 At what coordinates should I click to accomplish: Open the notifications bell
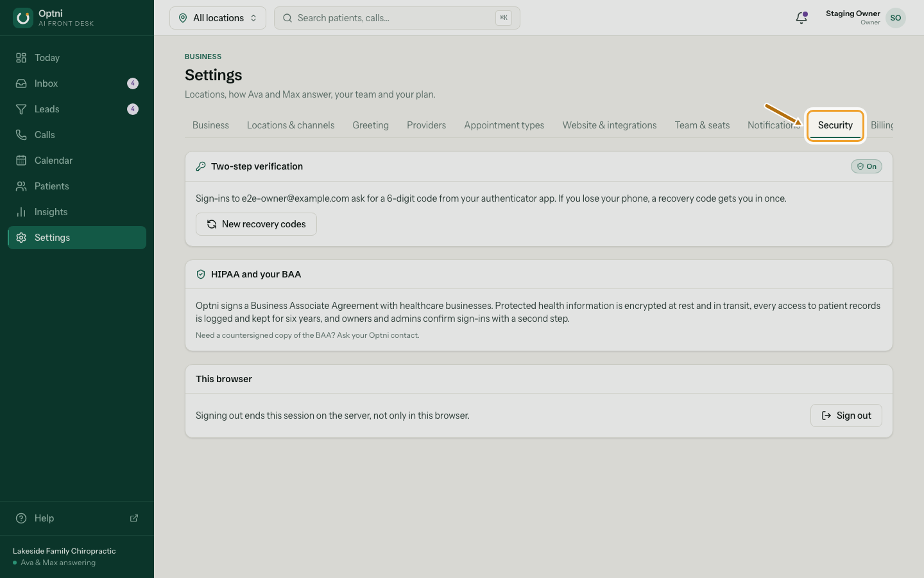coord(801,18)
